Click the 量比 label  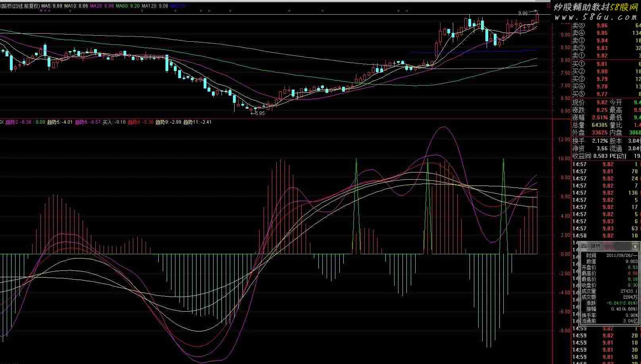(616, 125)
